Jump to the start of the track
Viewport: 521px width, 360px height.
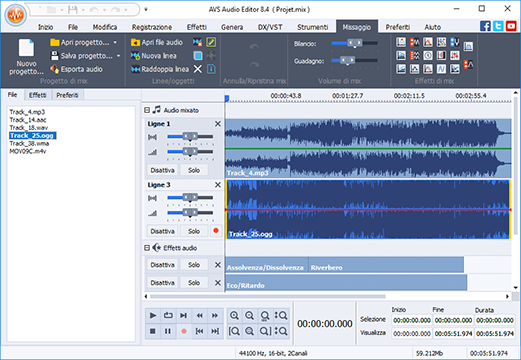point(199,331)
